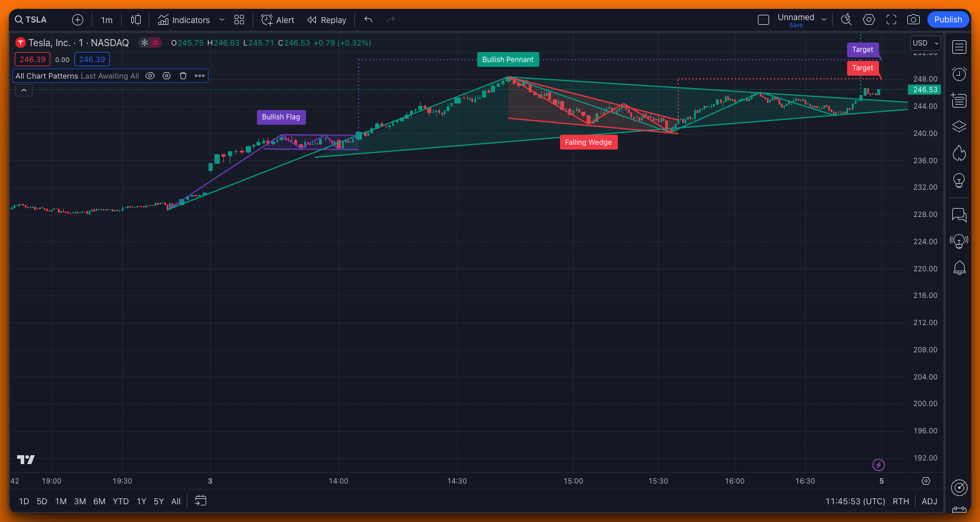Viewport: 980px width, 522px height.
Task: Open candlestick chart style selector
Action: [136, 20]
